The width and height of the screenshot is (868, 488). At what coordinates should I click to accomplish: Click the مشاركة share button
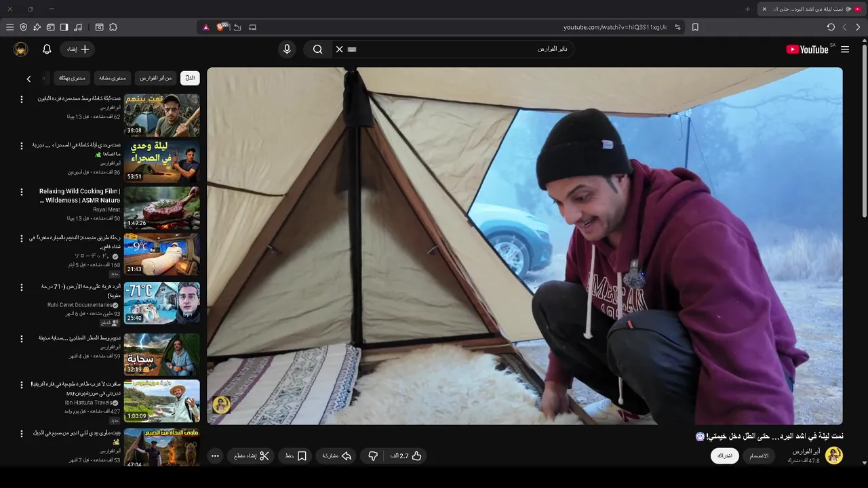(337, 456)
